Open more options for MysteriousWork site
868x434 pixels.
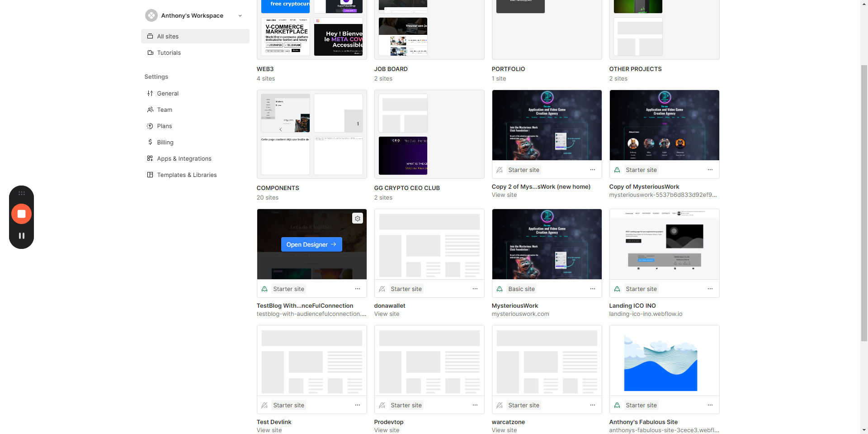click(593, 289)
